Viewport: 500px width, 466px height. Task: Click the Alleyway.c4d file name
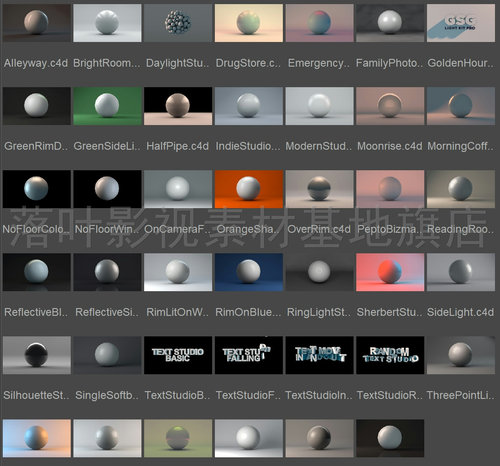(x=36, y=63)
